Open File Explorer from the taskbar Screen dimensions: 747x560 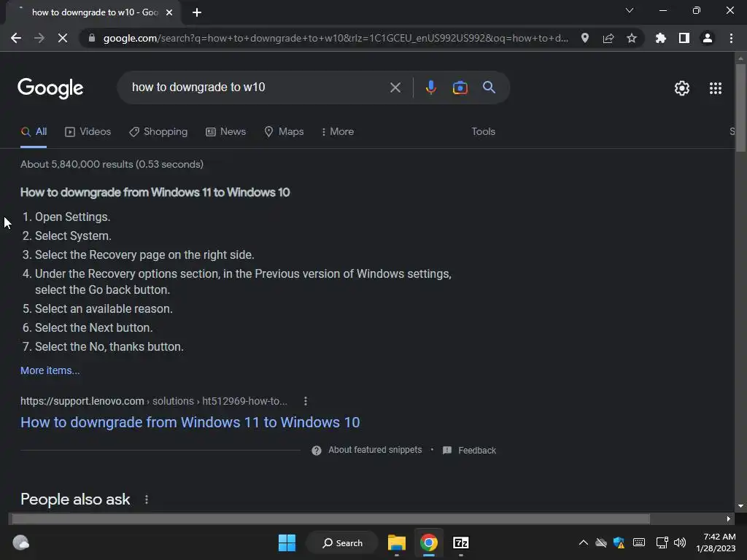point(396,542)
